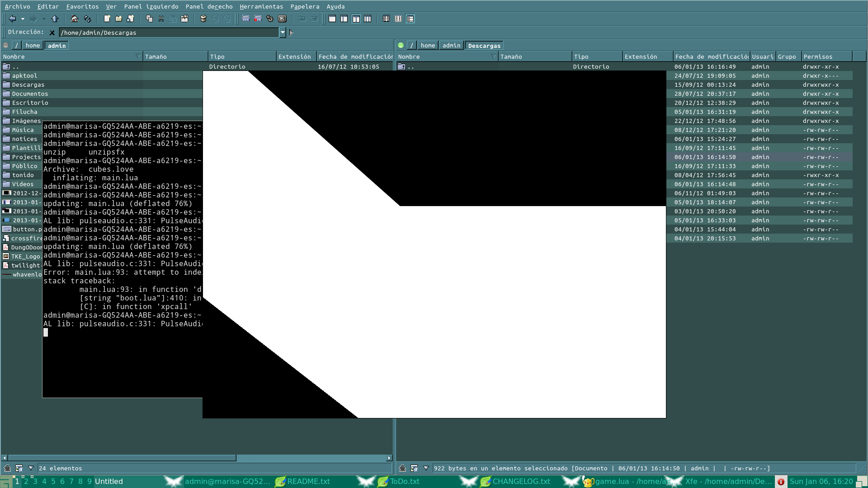Open the Editar menu
Viewport: 868px width, 488px height.
(x=48, y=6)
